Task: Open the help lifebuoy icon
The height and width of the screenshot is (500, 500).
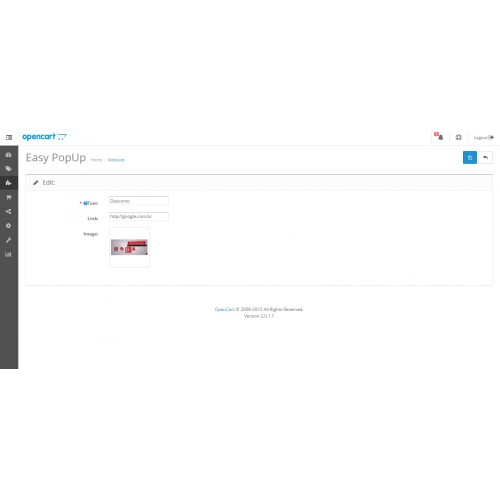Action: (x=459, y=137)
